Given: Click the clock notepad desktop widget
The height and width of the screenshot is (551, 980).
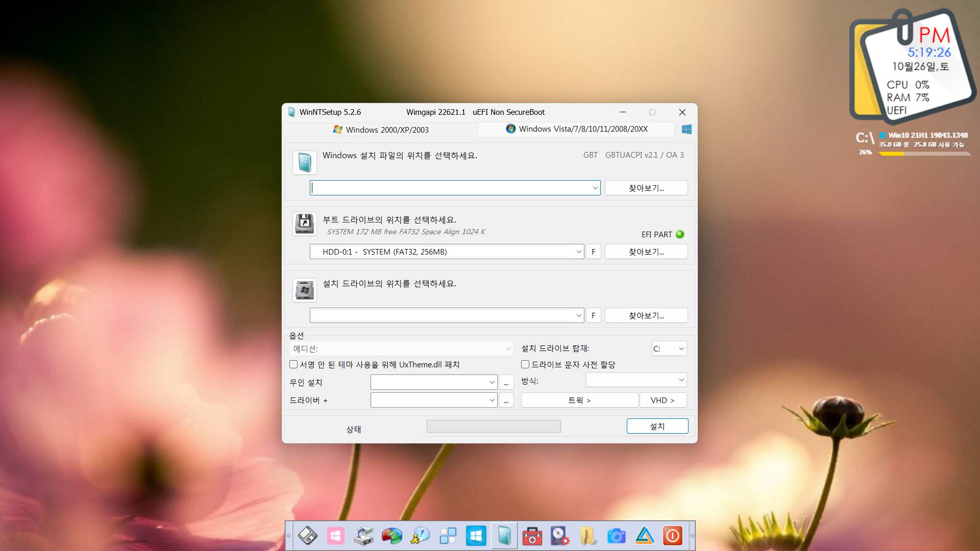Looking at the screenshot, I should [x=912, y=66].
